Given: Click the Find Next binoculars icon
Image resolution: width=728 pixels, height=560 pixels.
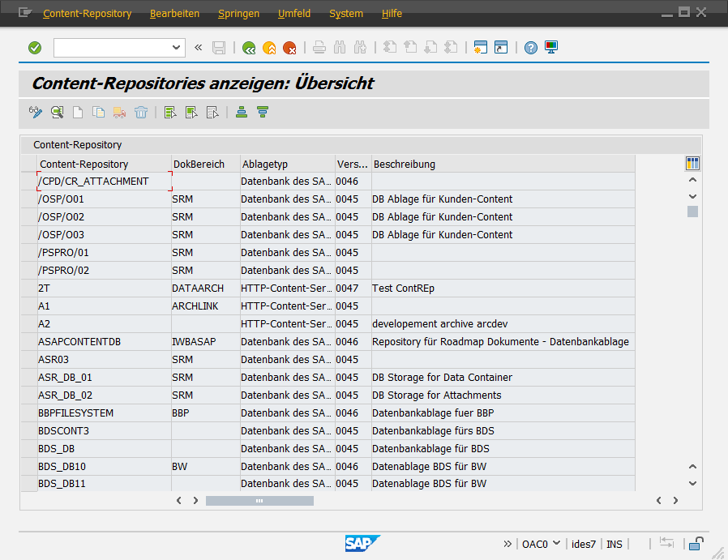Looking at the screenshot, I should point(360,48).
